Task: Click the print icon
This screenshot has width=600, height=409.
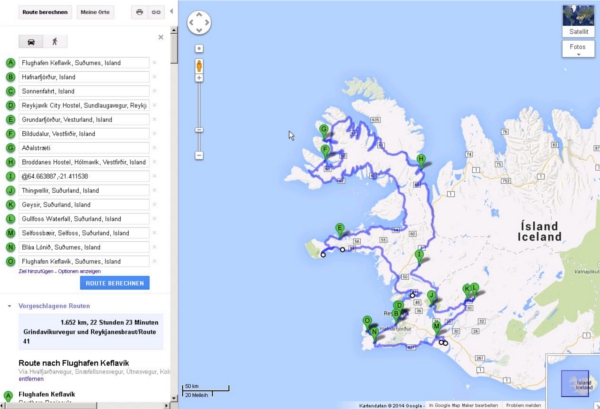Action: tap(139, 11)
